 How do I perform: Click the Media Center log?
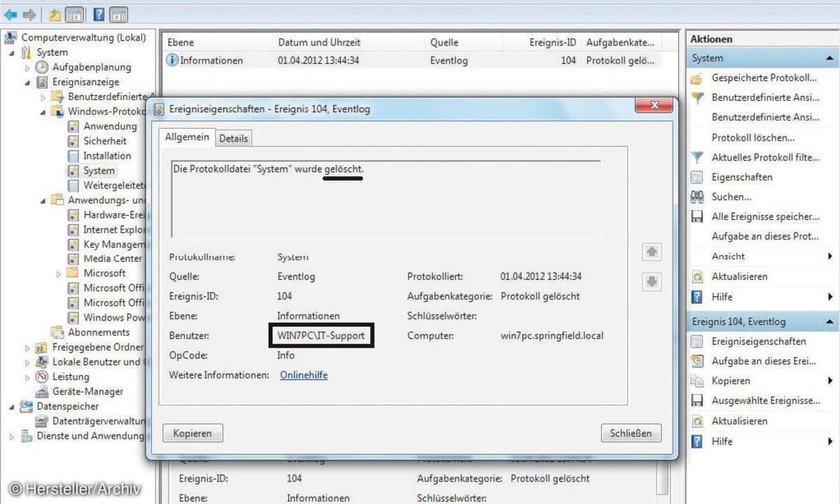(112, 258)
